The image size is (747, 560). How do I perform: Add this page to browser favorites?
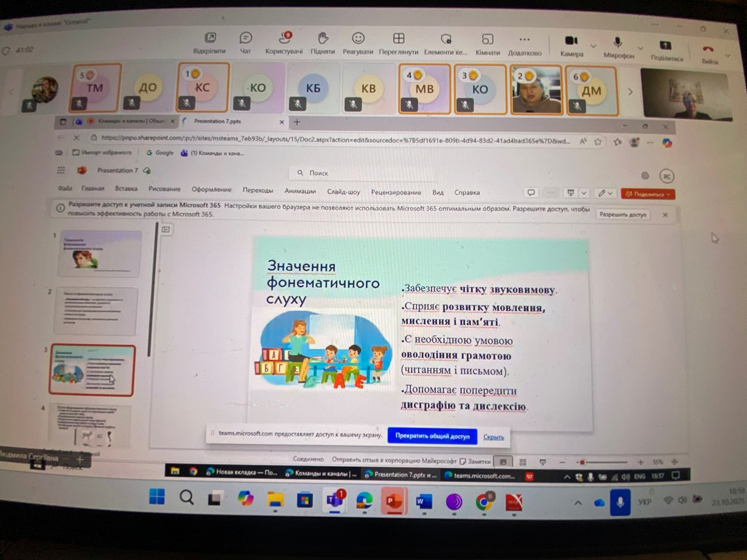pos(598,142)
